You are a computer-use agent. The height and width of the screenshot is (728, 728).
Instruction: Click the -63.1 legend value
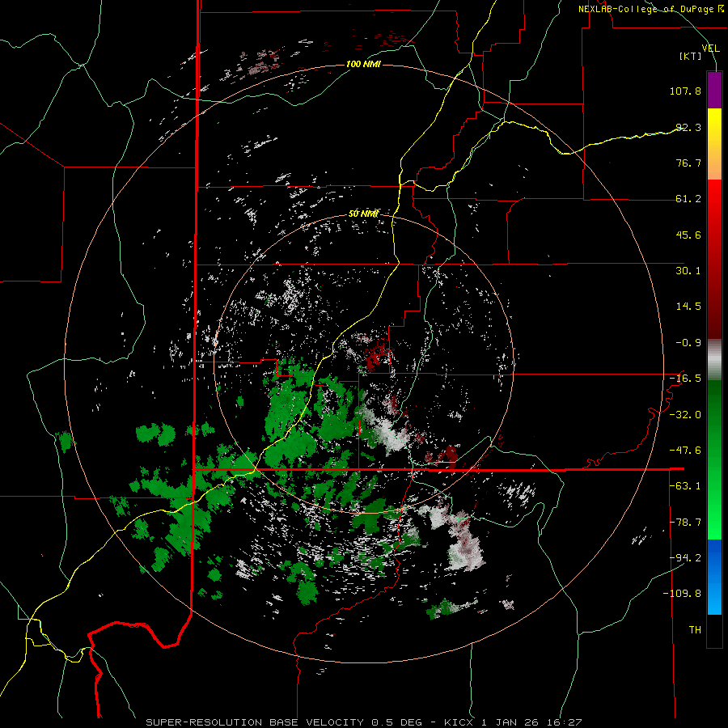tap(685, 486)
